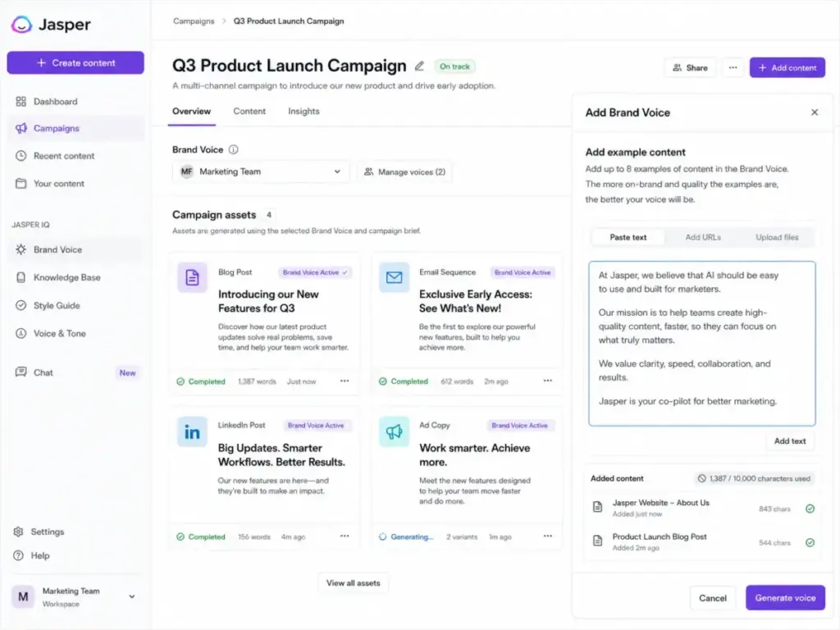
Task: Open 'Exclusive Early Access: See What's New!' title
Action: [x=476, y=301]
